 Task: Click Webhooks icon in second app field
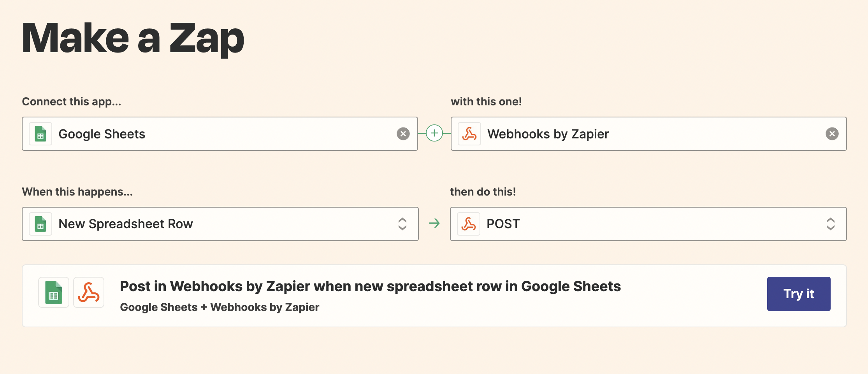(x=469, y=134)
